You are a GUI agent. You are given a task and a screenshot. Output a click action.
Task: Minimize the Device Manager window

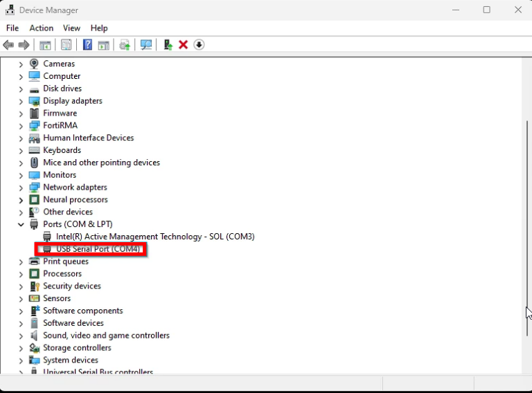(x=456, y=10)
